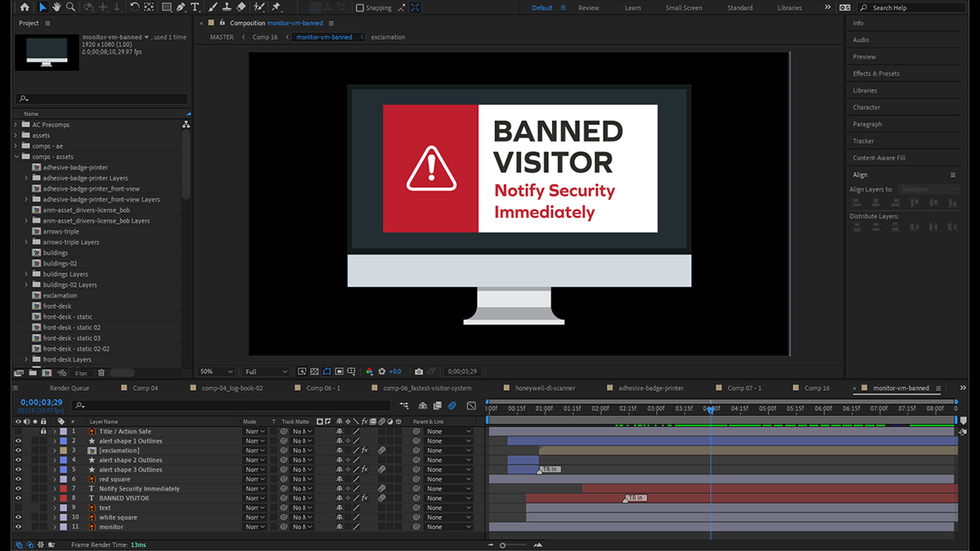Choose the Horizontal Type tool

click(x=195, y=7)
